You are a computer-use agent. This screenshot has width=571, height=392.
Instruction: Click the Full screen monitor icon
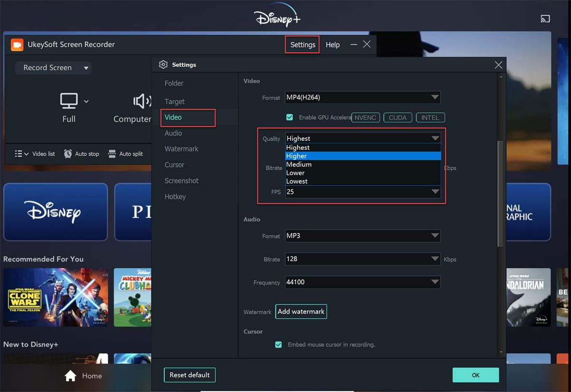69,100
